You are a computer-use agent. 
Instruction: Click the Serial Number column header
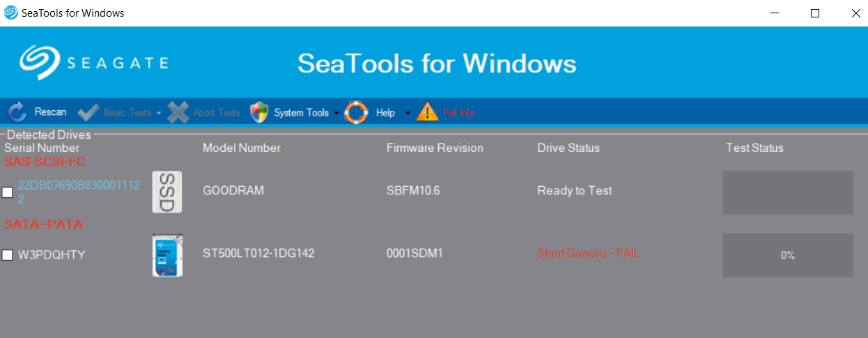(x=42, y=148)
